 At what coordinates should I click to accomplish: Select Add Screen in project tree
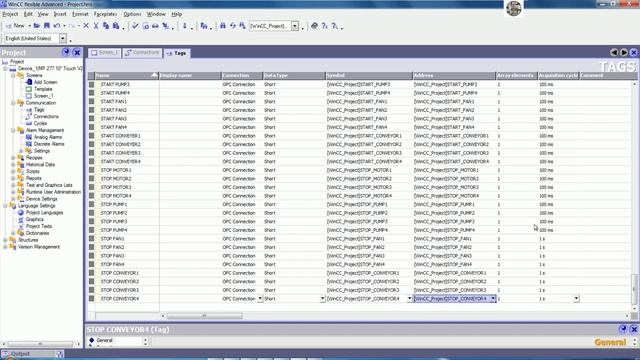click(45, 82)
